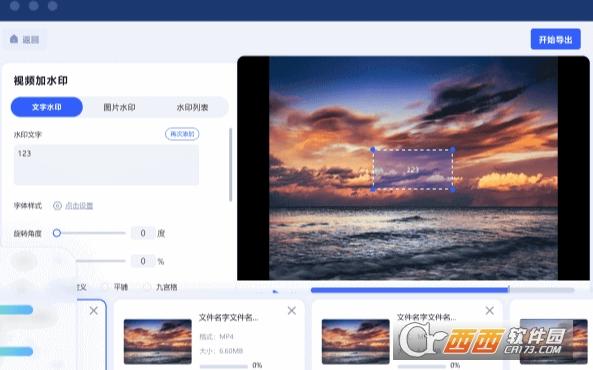593x370 pixels.
Task: Select the 九宫格 radio option
Action: (147, 287)
